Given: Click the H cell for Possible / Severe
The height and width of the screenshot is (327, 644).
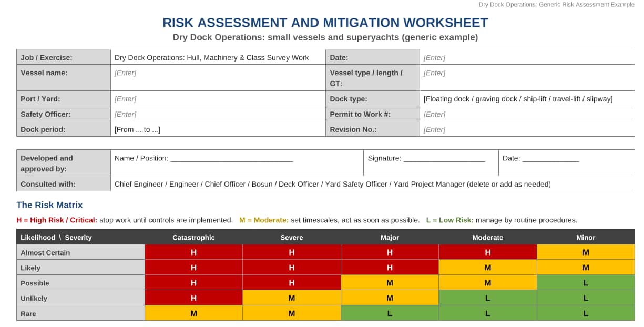Looking at the screenshot, I should tap(292, 283).
